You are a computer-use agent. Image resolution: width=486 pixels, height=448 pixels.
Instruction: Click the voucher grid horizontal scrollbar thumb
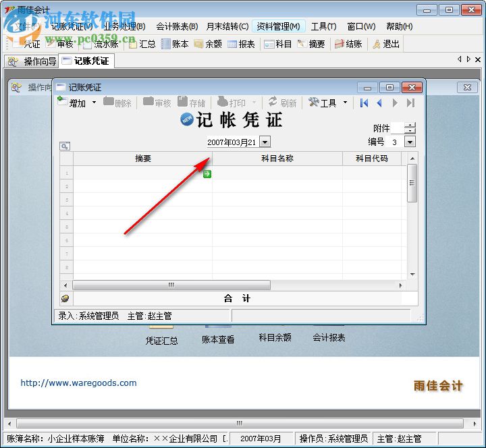pos(171,285)
